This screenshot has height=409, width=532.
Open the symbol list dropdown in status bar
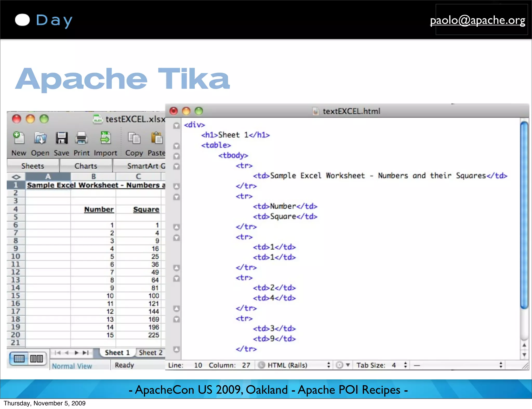click(458, 365)
